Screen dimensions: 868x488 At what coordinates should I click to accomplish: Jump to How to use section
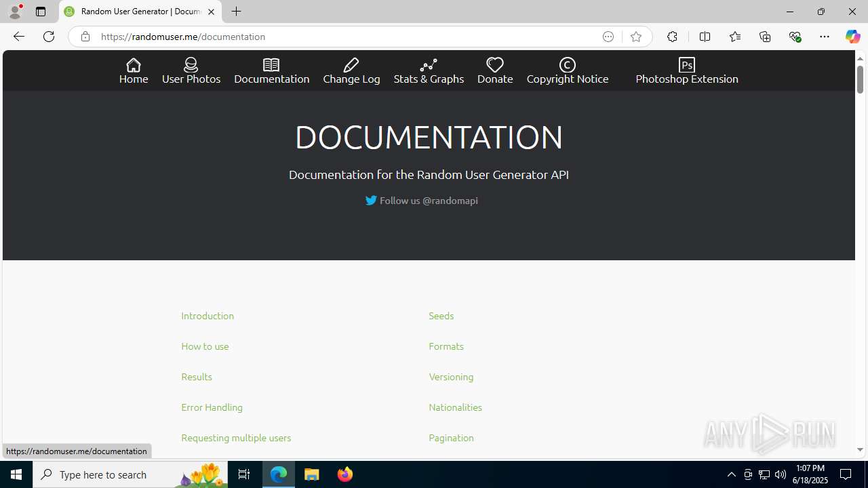(205, 346)
